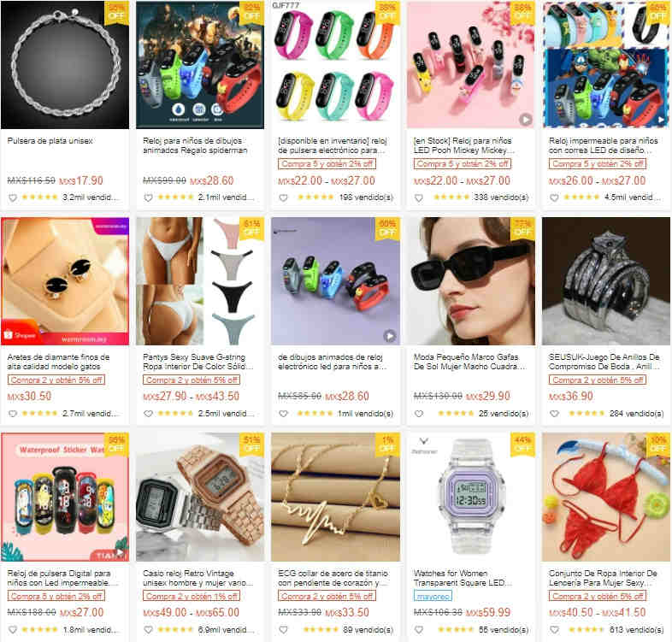Image resolution: width=672 pixels, height=642 pixels.
Task: Play video on Pooh Mickey LED watch image
Action: point(526,120)
